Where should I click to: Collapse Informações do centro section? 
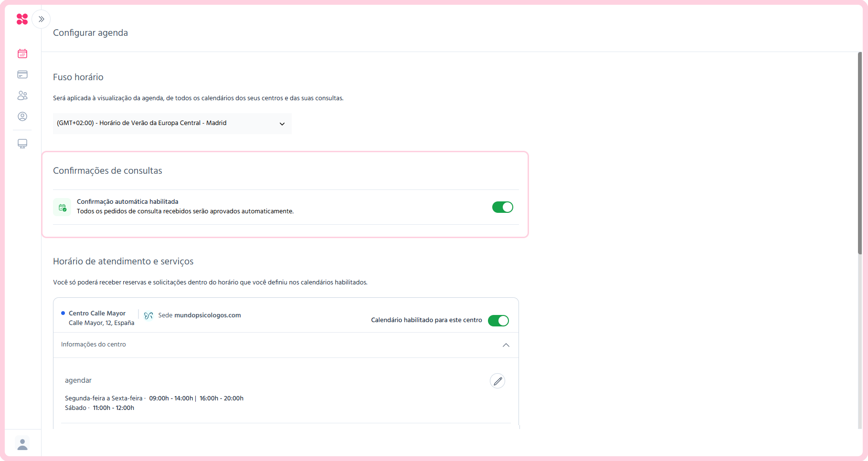(x=506, y=345)
